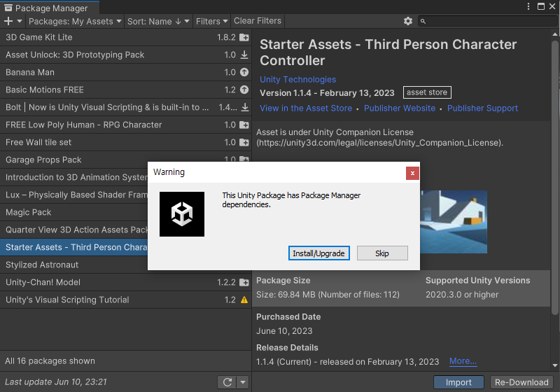Select 3D Game Kit Lite package
Image resolution: width=560 pixels, height=392 pixels.
tap(125, 37)
